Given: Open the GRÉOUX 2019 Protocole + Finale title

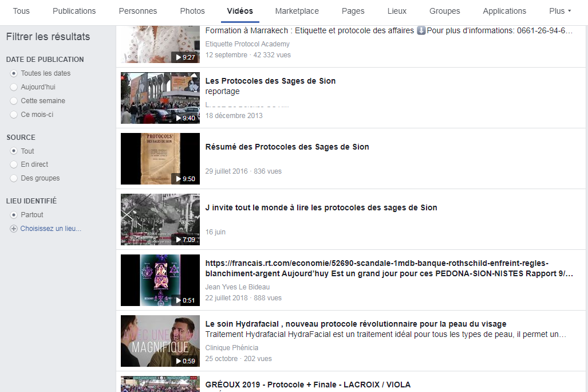Looking at the screenshot, I should [x=307, y=385].
